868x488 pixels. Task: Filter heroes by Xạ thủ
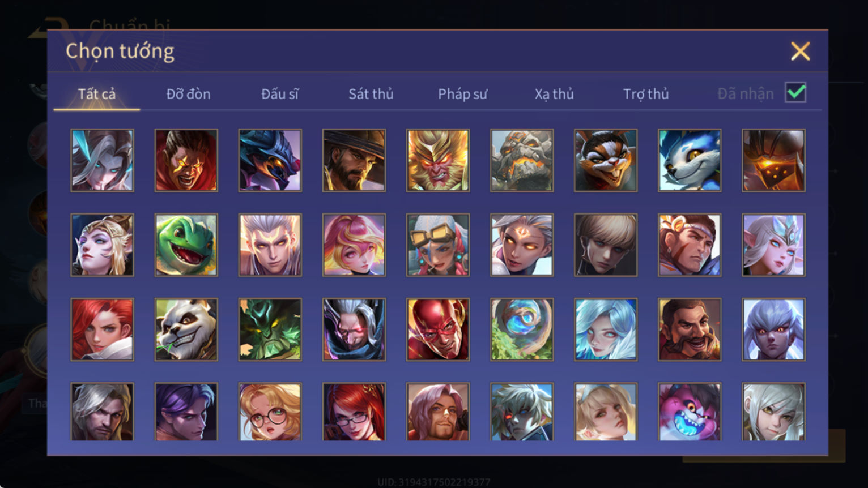coord(554,94)
